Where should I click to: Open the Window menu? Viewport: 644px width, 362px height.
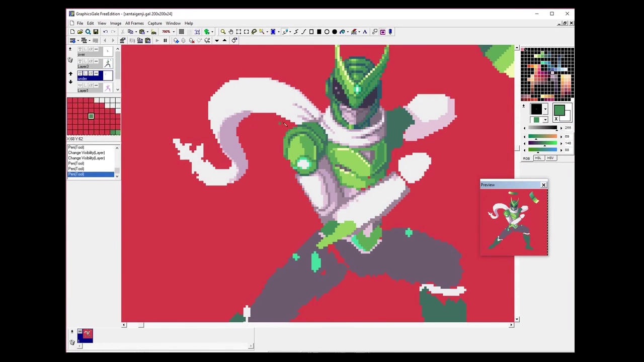(x=173, y=23)
